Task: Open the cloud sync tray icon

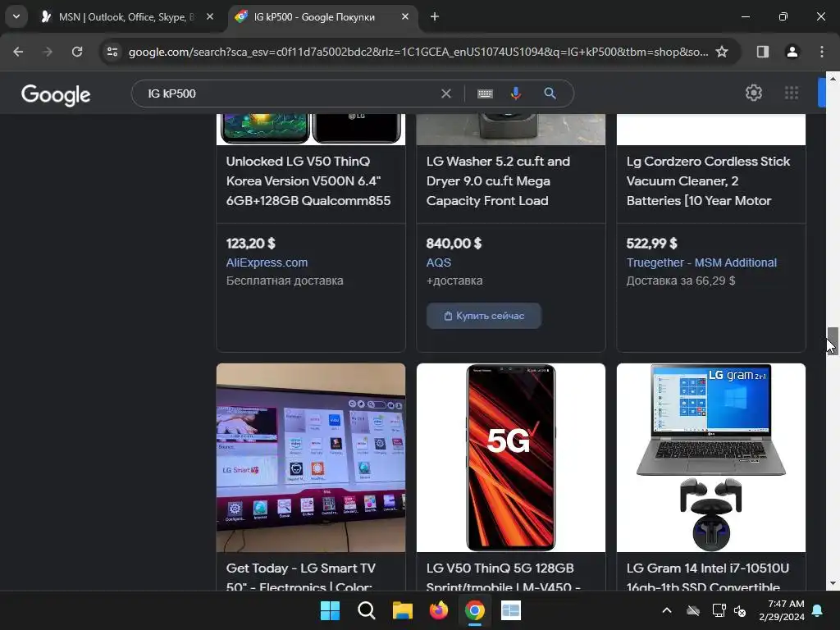Action: pos(693,610)
